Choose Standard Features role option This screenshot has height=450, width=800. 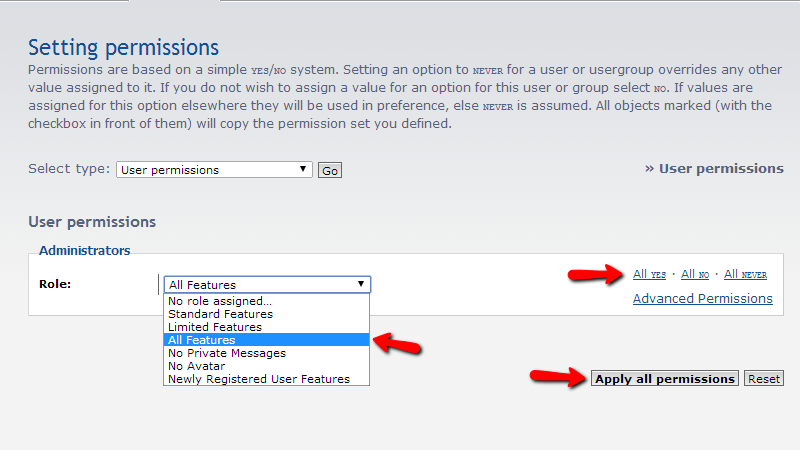coord(220,314)
